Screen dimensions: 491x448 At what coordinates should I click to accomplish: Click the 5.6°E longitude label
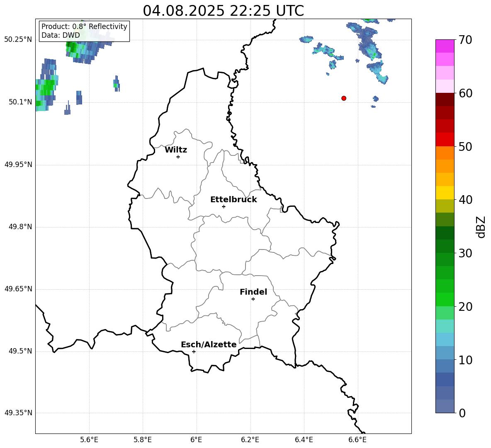[x=89, y=440]
